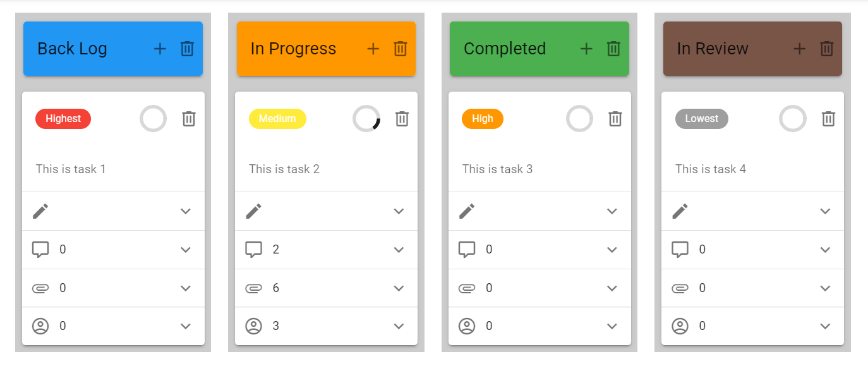Click the assignee person icon on task 1
The image size is (868, 366).
[x=40, y=326]
